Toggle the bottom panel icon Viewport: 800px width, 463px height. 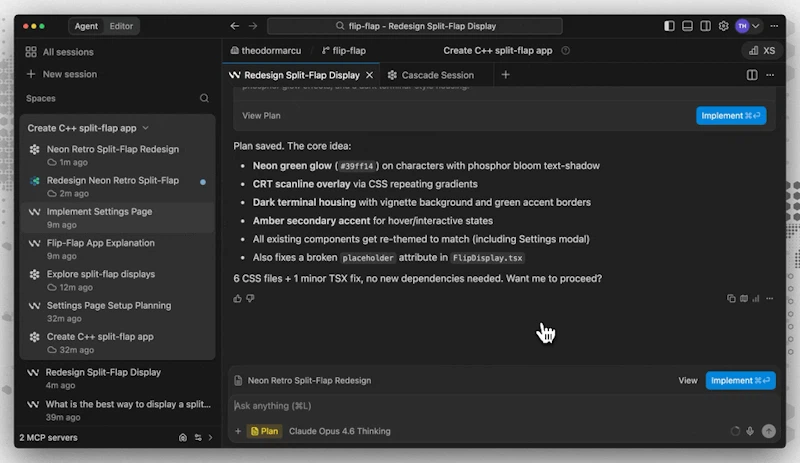(687, 26)
